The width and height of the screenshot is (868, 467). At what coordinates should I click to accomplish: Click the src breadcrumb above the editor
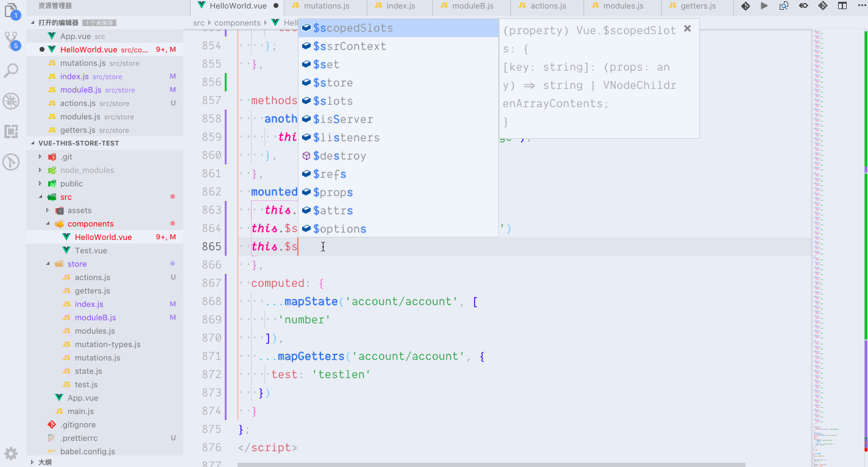pos(199,23)
